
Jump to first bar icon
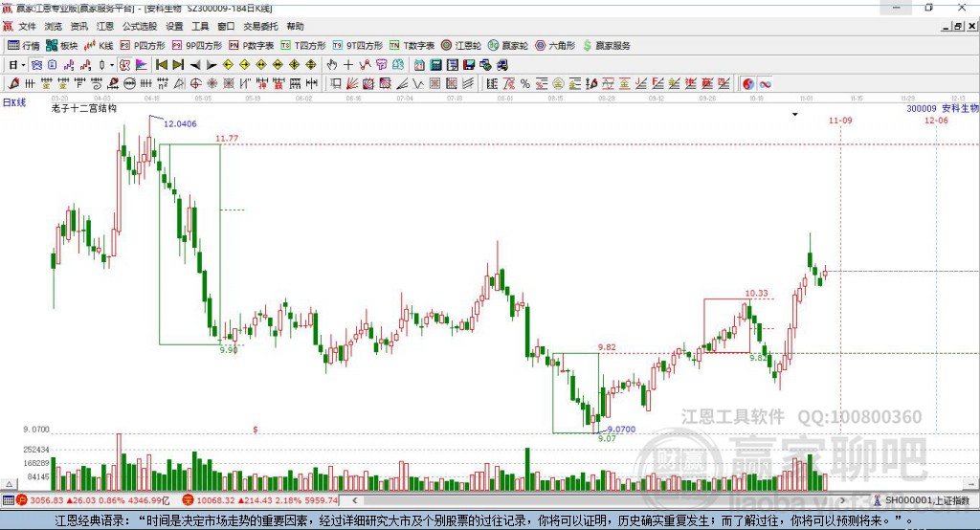(x=161, y=65)
